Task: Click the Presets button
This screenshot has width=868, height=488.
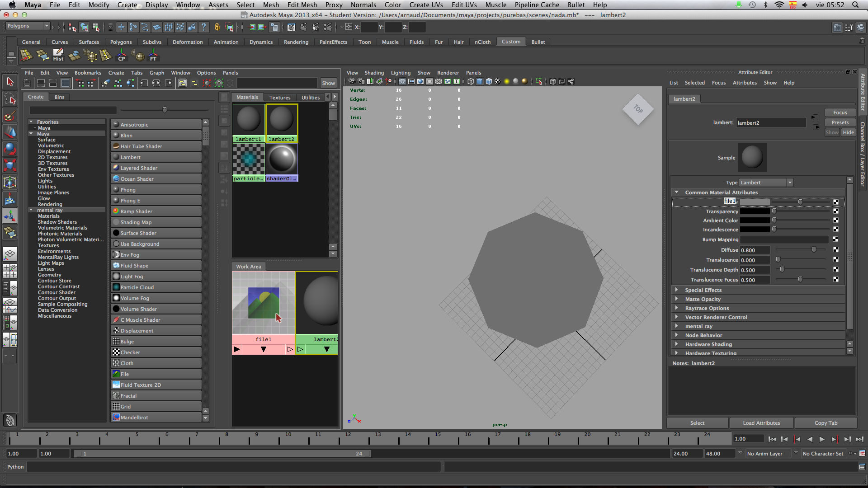Action: pos(840,122)
